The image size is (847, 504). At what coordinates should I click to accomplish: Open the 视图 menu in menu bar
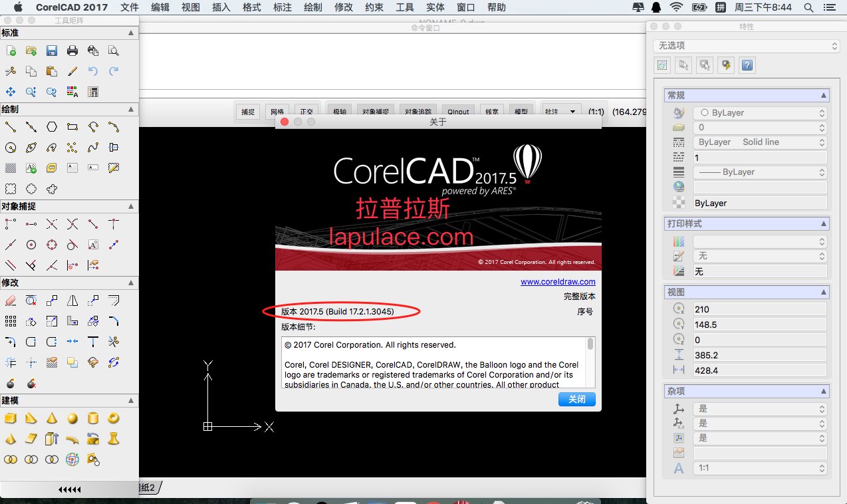coord(191,7)
